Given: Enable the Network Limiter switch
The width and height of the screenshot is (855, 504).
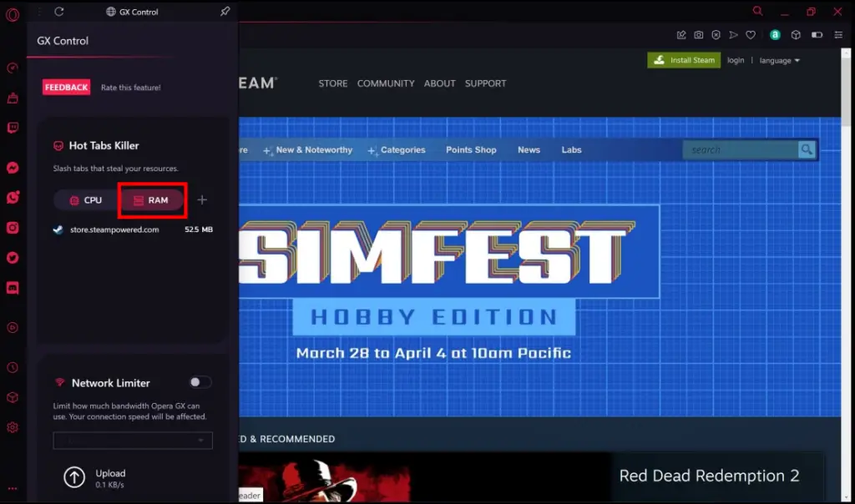Looking at the screenshot, I should click(x=200, y=382).
